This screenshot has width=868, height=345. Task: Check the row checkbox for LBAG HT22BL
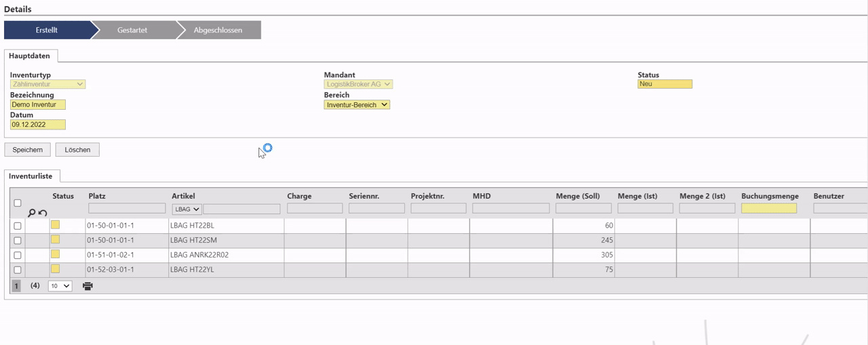pyautogui.click(x=18, y=226)
